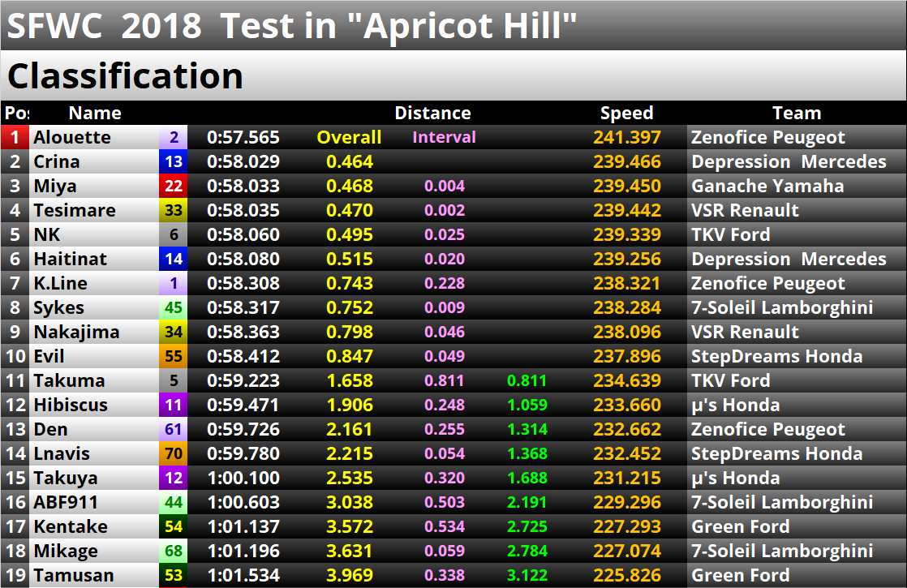Select driver name Kentake

pyautogui.click(x=71, y=526)
